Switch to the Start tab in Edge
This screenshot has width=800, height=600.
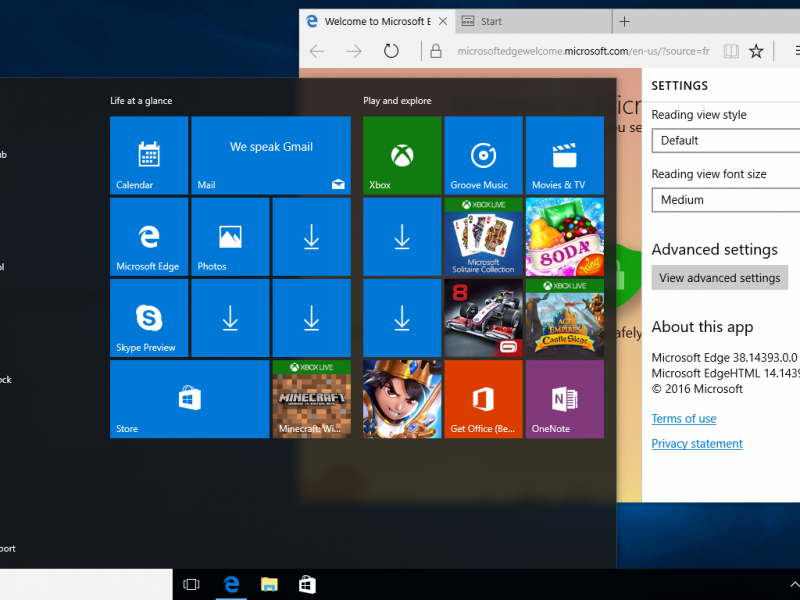[533, 21]
